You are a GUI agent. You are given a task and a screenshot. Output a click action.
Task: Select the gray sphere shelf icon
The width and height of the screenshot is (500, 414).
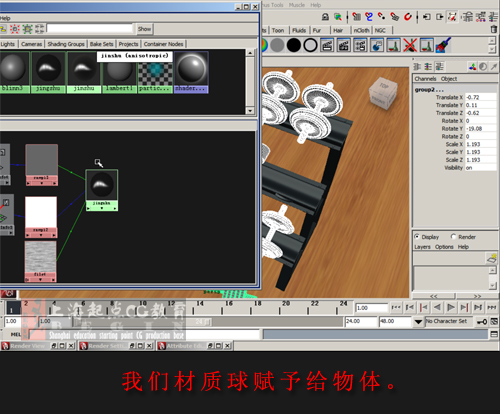tap(277, 45)
